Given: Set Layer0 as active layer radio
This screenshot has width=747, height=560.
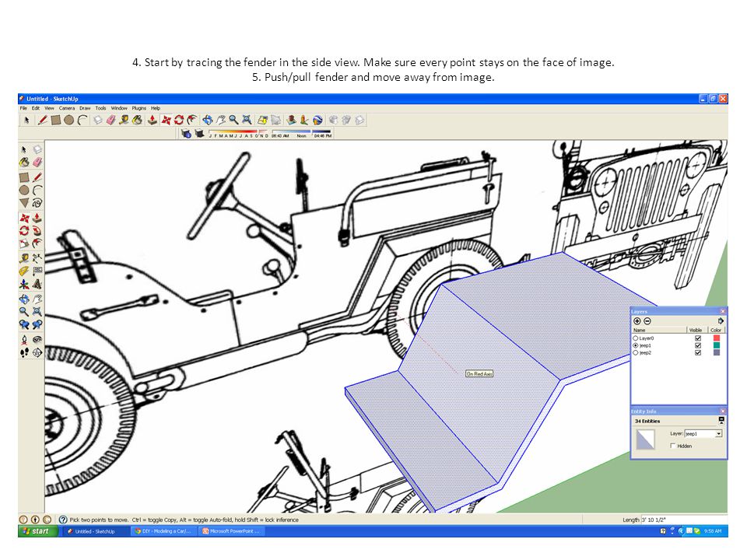Looking at the screenshot, I should (636, 338).
